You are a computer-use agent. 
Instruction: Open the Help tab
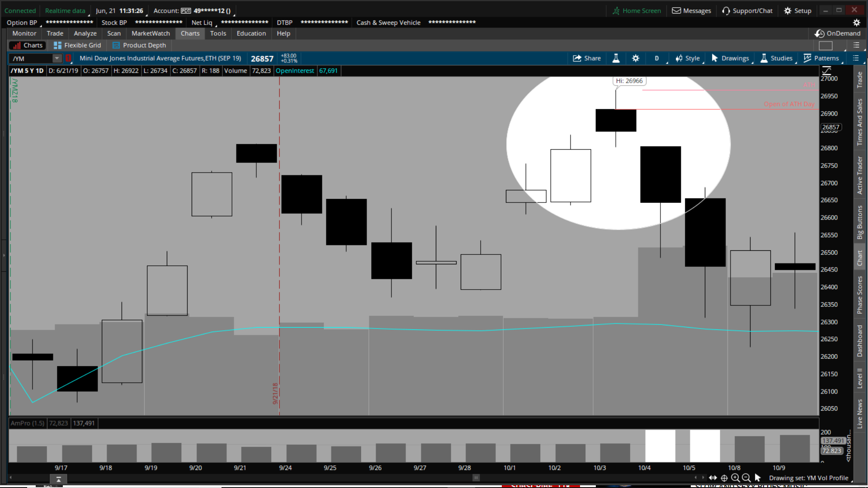click(x=283, y=33)
